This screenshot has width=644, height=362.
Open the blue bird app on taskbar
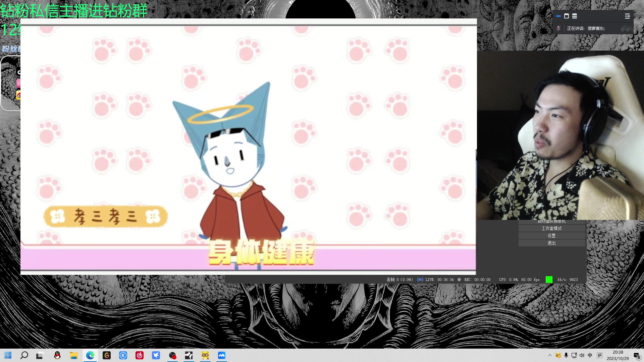[156, 355]
